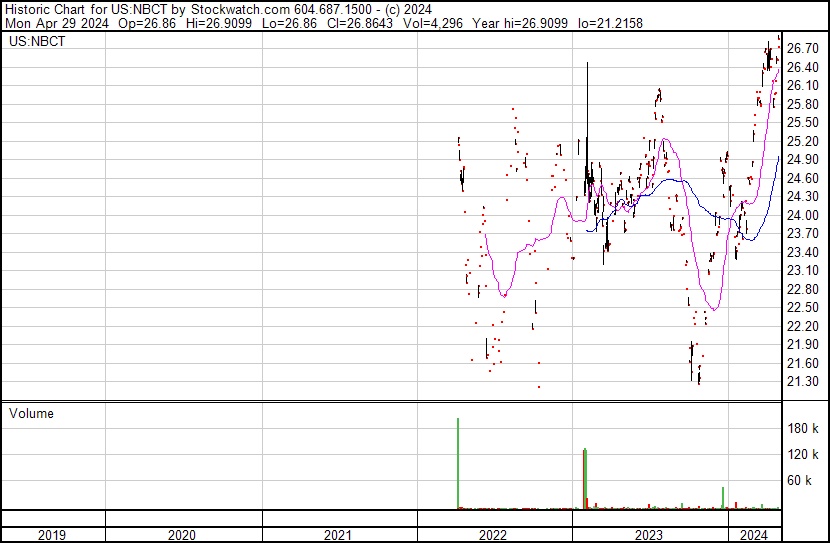This screenshot has height=543, width=830.
Task: Click the 24.90 price label
Action: click(x=803, y=160)
